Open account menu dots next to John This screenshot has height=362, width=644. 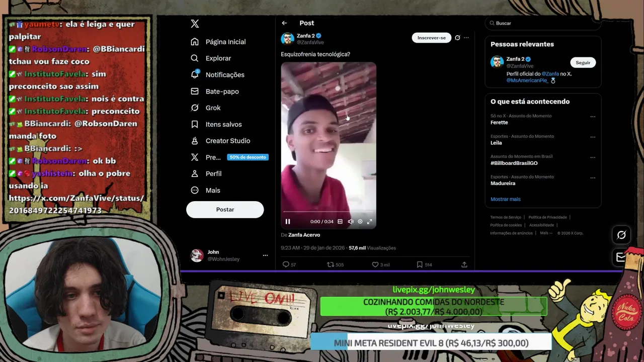coord(265,255)
